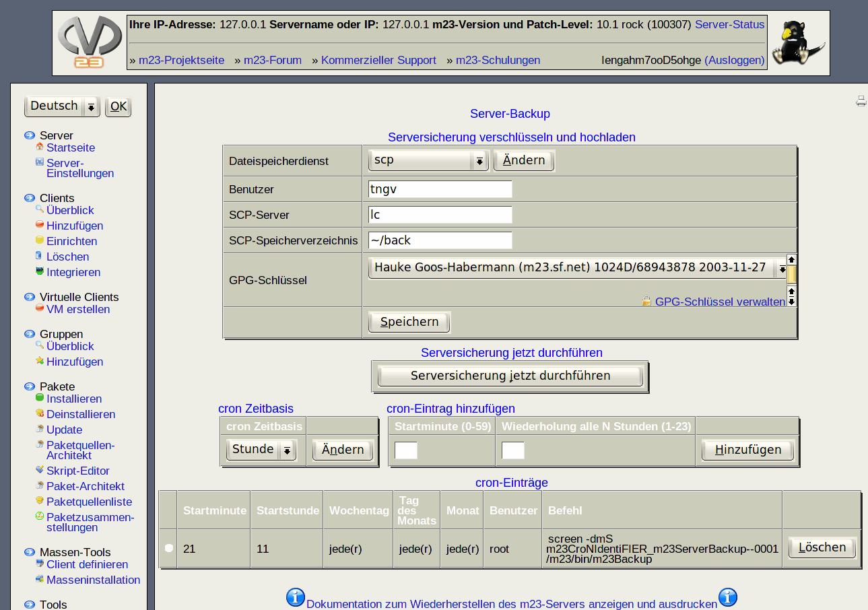Click the m23 logo in header
The width and height of the screenshot is (868, 610).
pyautogui.click(x=90, y=43)
